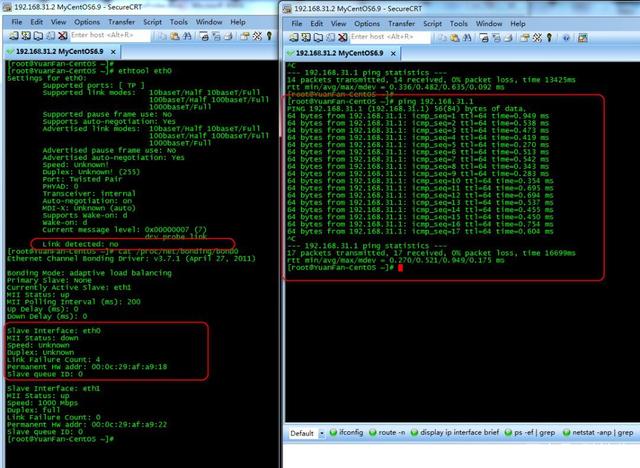The width and height of the screenshot is (640, 468).
Task: Close the 192.168.31.2 MyCentOS6.9 tab in right window
Action: coord(393,53)
